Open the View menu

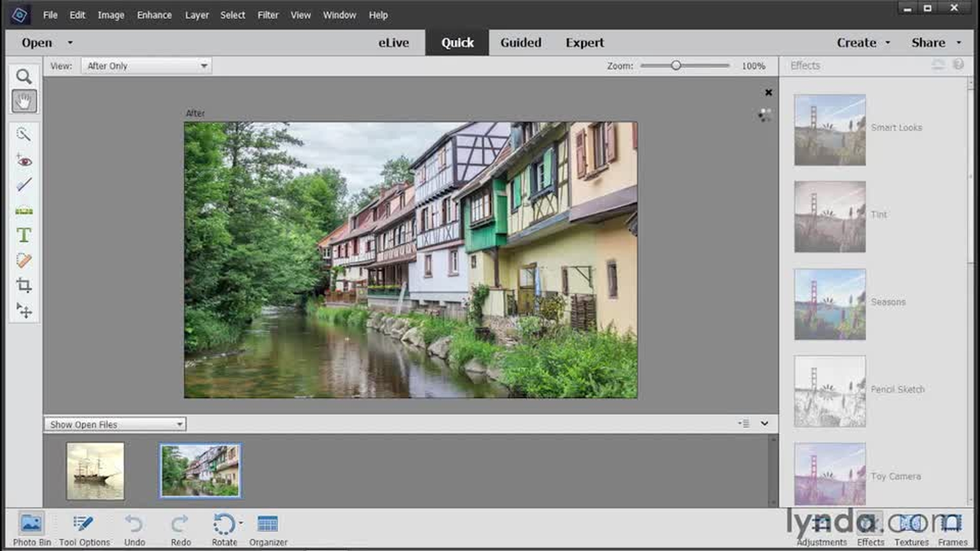pyautogui.click(x=301, y=15)
